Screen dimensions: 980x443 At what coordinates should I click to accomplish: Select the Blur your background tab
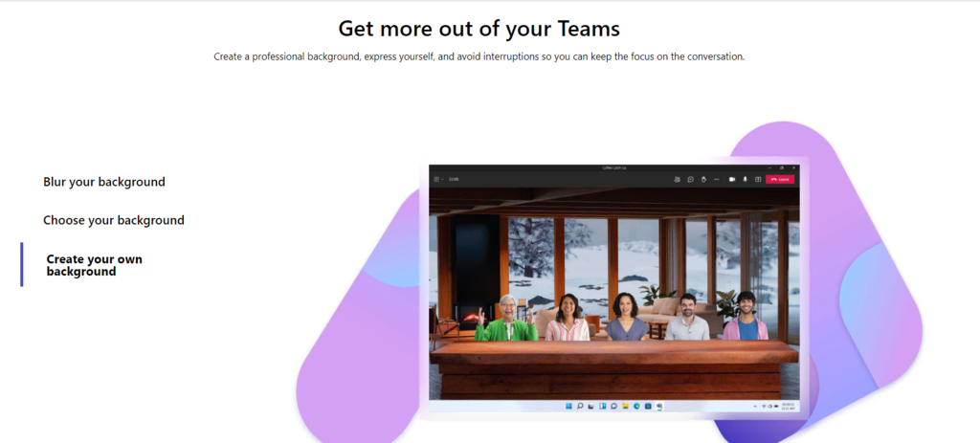(103, 182)
